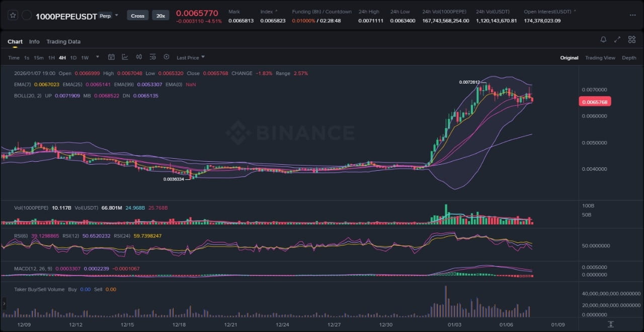Switch the chart to Depth view
Screen dimensions: 644x332
pyautogui.click(x=629, y=58)
